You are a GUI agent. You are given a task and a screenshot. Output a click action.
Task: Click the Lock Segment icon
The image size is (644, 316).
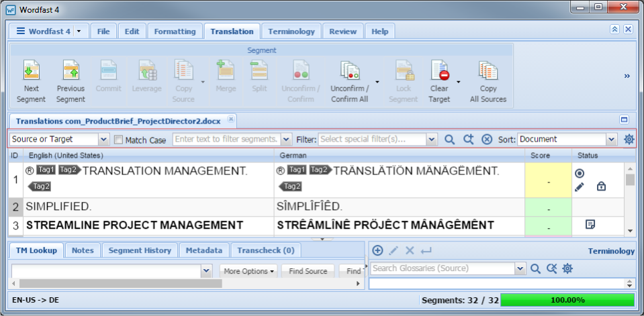click(x=404, y=70)
